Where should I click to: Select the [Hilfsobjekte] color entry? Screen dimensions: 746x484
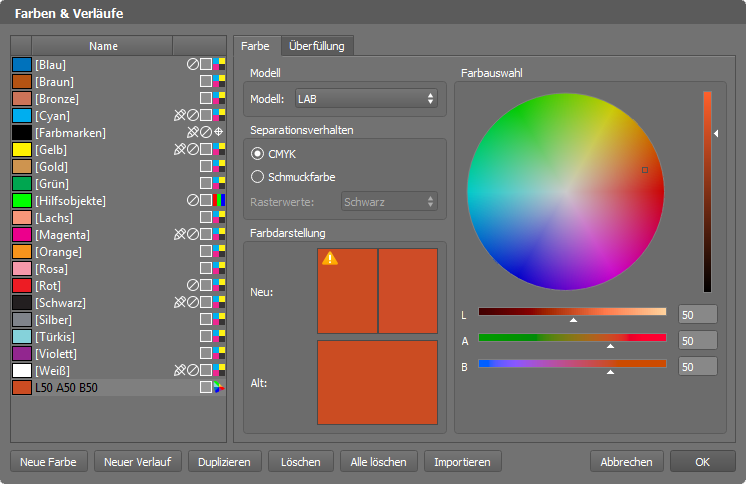point(118,200)
